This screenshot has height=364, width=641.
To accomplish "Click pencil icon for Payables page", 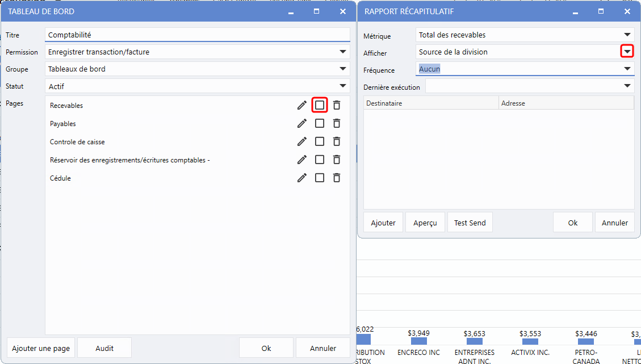I will 302,123.
